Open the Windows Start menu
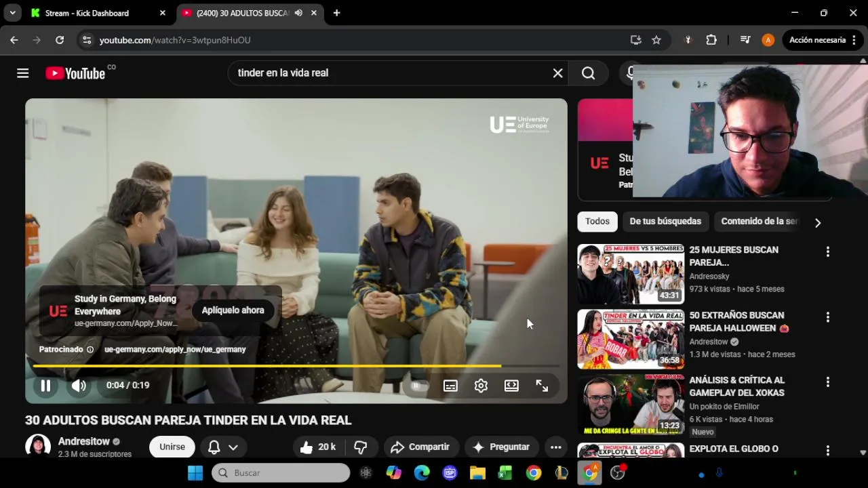The height and width of the screenshot is (488, 868). click(195, 473)
